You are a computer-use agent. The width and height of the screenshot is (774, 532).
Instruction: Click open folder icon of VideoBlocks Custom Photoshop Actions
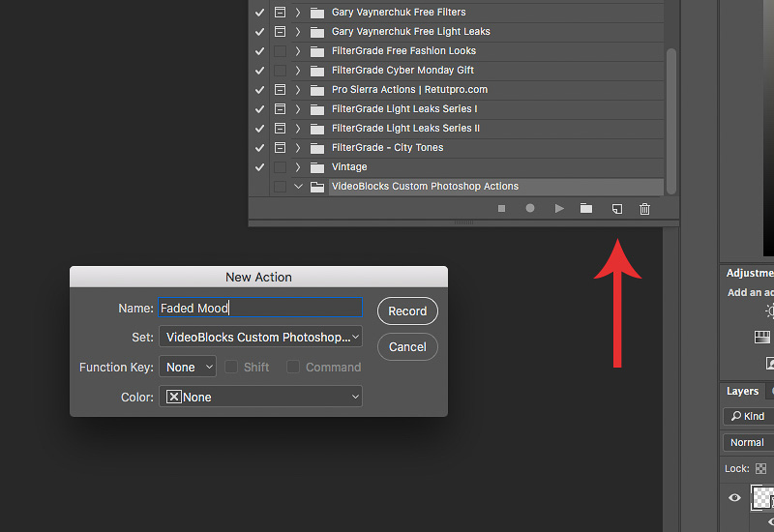pos(317,187)
